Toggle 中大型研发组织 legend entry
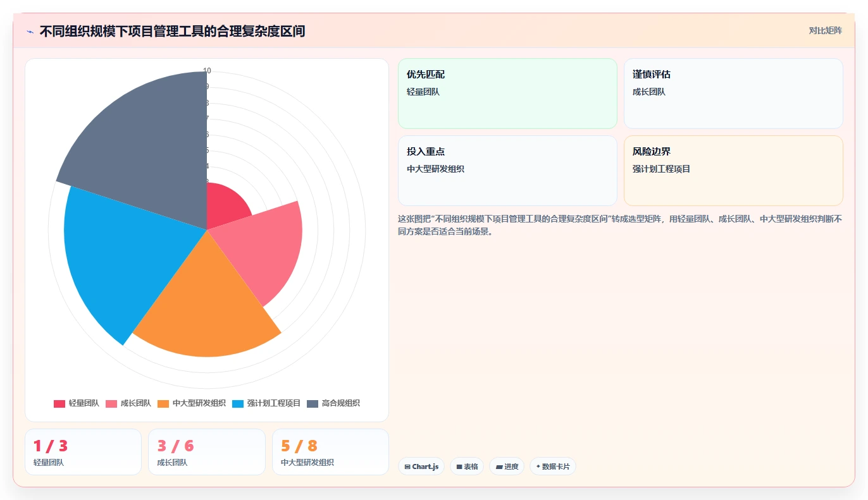Image resolution: width=868 pixels, height=500 pixels. 191,403
